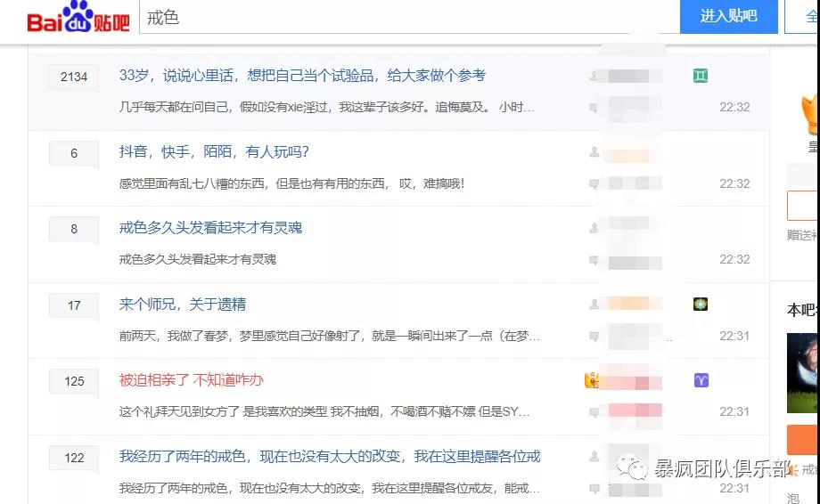This screenshot has width=820, height=504.
Task: Click reply count 6
Action: tap(74, 153)
